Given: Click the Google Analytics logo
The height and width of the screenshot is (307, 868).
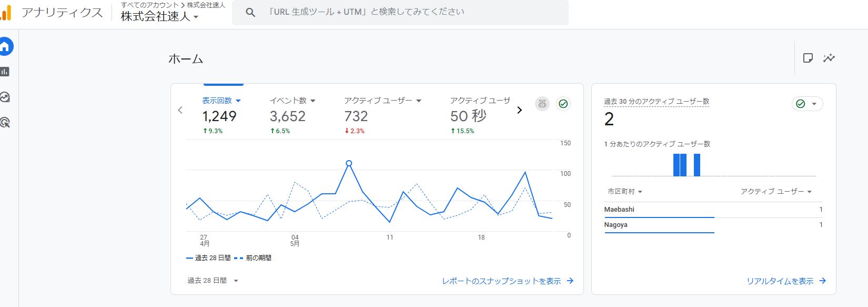Looking at the screenshot, I should pyautogui.click(x=5, y=13).
